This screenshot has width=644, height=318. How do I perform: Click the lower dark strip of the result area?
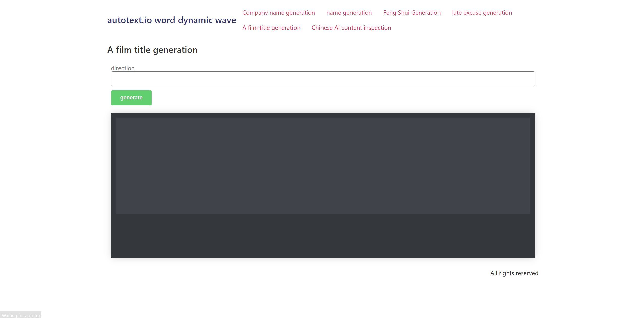[x=323, y=236]
